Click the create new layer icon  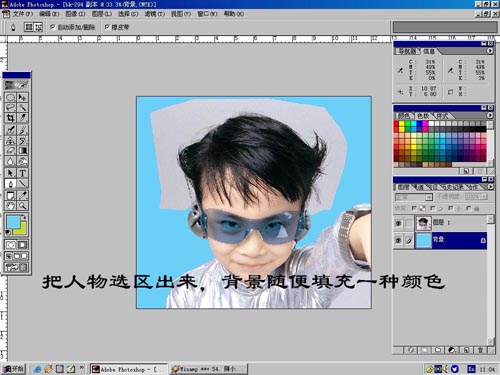coord(466,350)
